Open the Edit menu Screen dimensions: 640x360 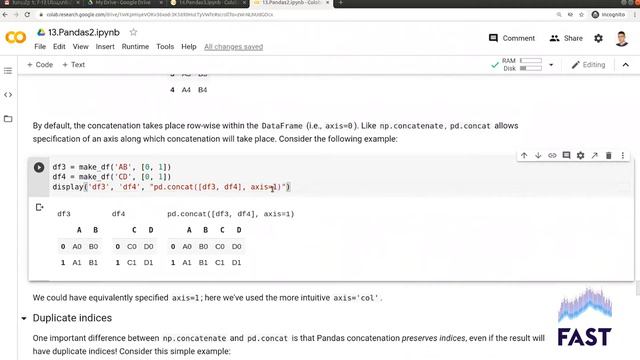[x=59, y=47]
